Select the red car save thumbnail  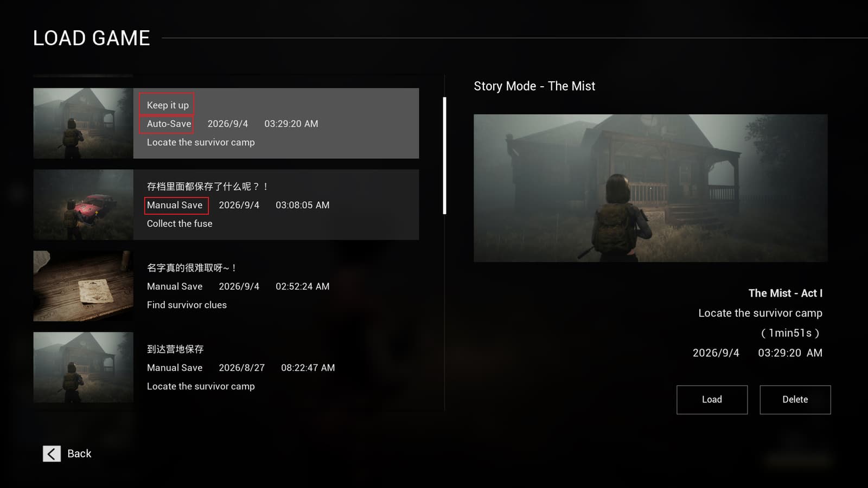tap(83, 205)
